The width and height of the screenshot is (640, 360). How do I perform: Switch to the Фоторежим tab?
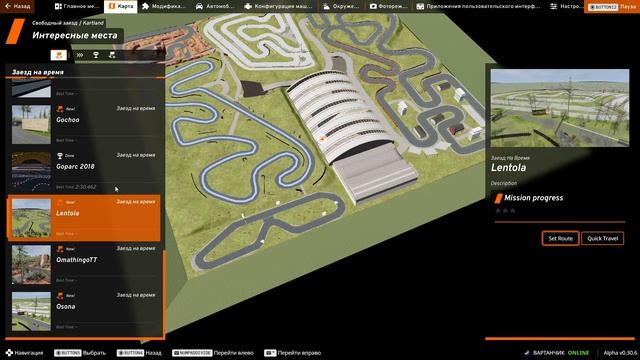click(x=388, y=7)
